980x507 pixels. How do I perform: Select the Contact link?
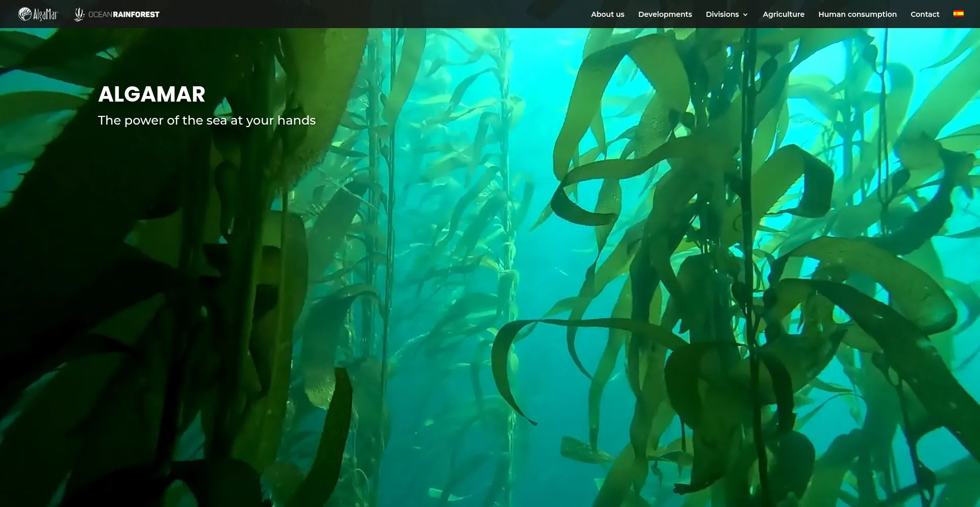pyautogui.click(x=924, y=14)
